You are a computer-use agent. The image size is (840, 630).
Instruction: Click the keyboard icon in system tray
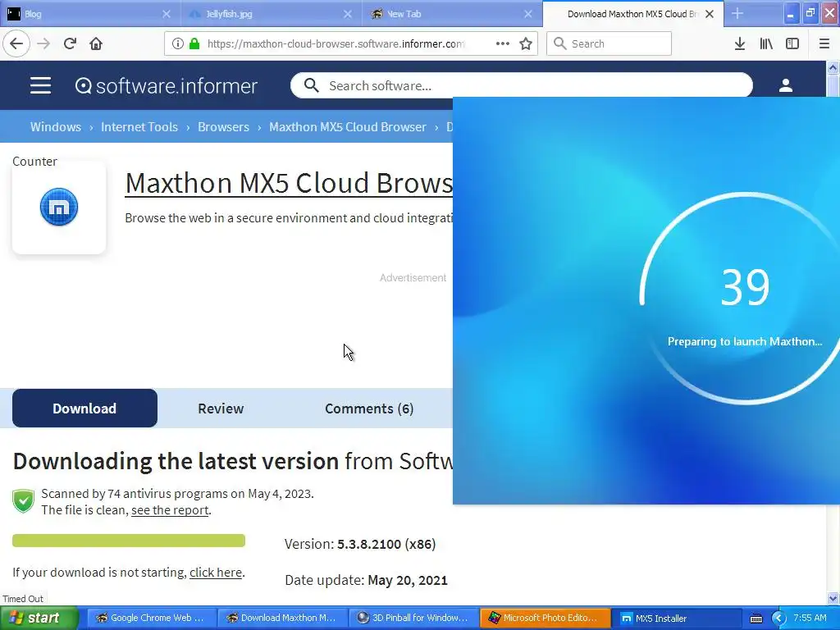[756, 619]
